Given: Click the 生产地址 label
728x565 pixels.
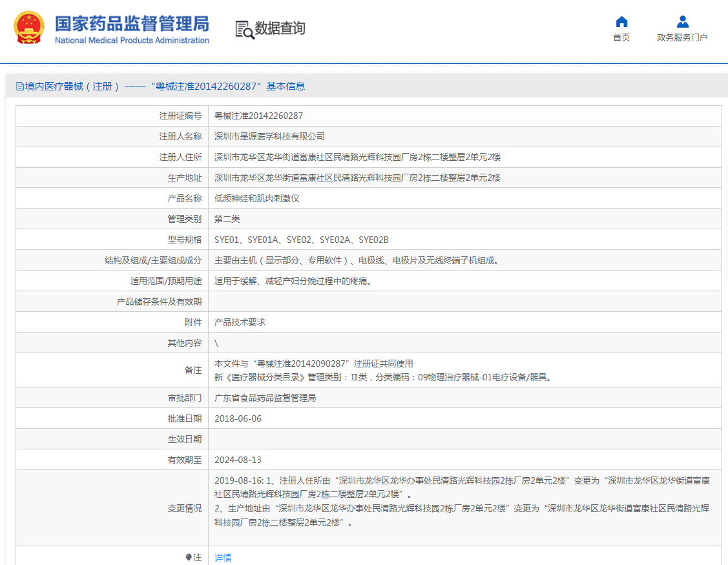Looking at the screenshot, I should tap(184, 178).
